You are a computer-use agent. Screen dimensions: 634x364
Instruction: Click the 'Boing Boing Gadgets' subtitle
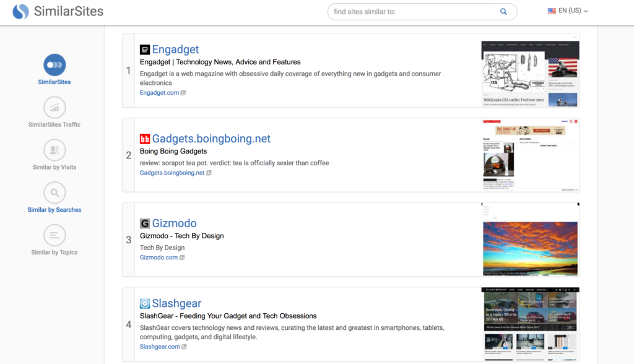pyautogui.click(x=173, y=151)
